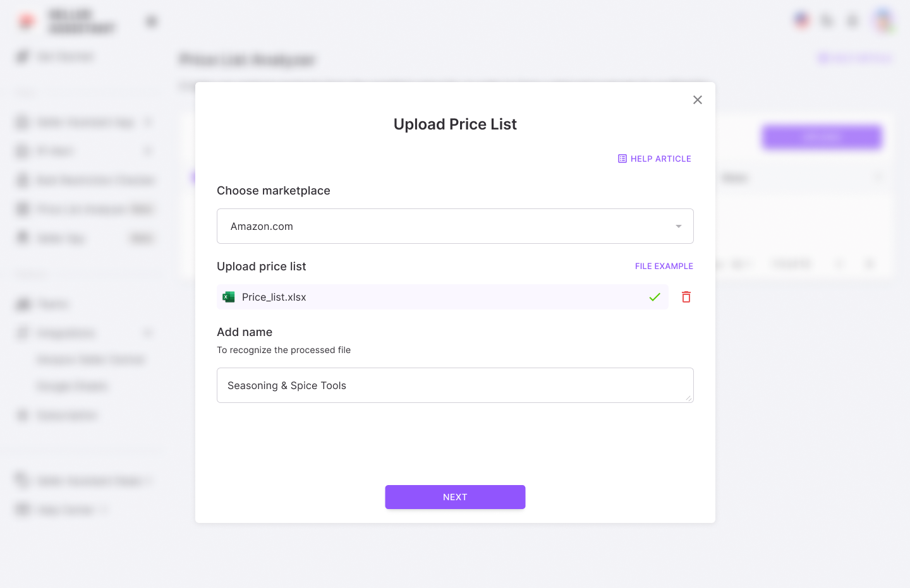This screenshot has width=910, height=588.
Task: Click the name field containing Seasoning & Spice Tools
Action: pos(455,385)
